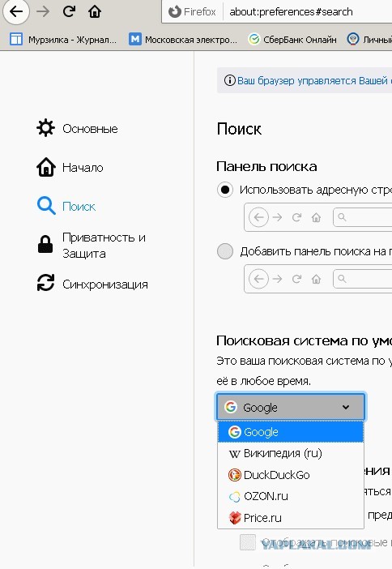Click the lock icon for Приватность
The height and width of the screenshot is (569, 392).
tap(45, 244)
